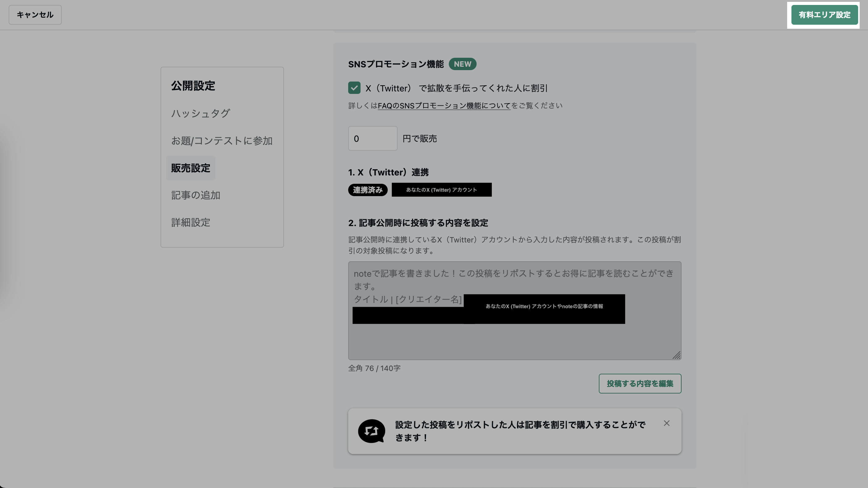Select 記事の追加 in the sidebar
The width and height of the screenshot is (868, 488).
[x=195, y=195]
